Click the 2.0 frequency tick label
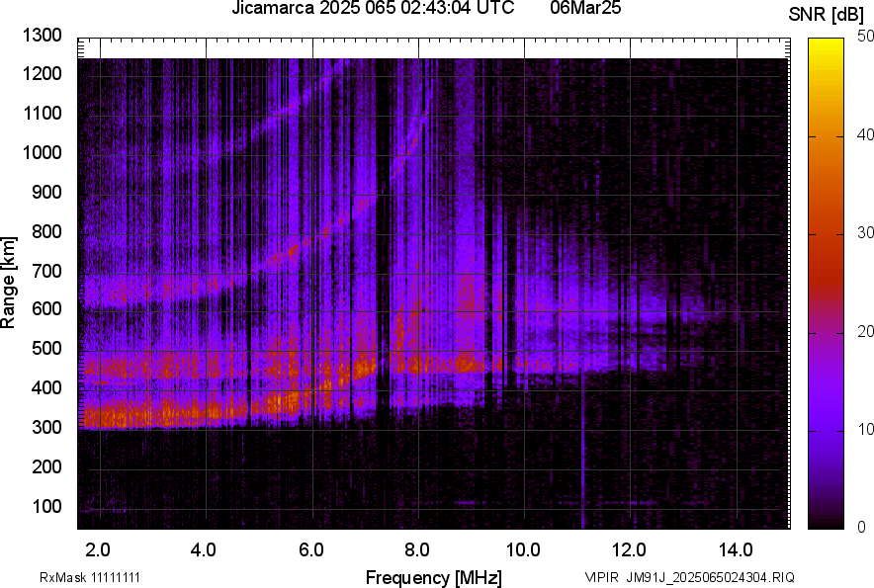874x588 pixels. [99, 549]
